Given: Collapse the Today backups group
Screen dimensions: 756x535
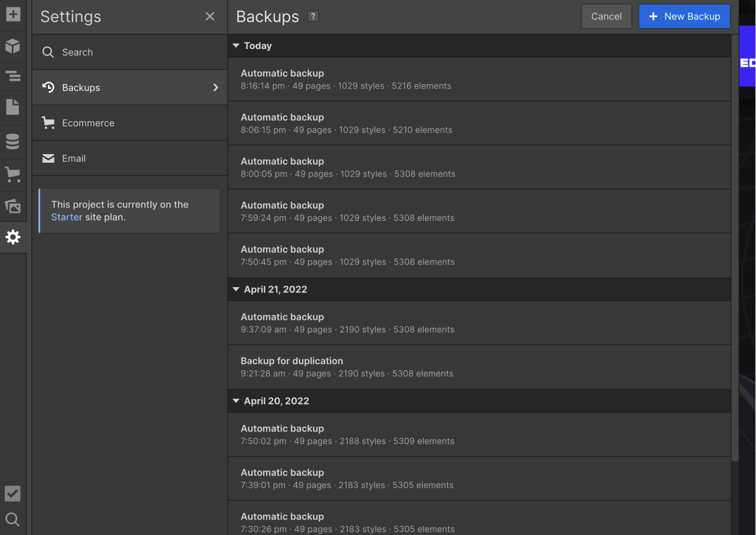Looking at the screenshot, I should [x=236, y=45].
